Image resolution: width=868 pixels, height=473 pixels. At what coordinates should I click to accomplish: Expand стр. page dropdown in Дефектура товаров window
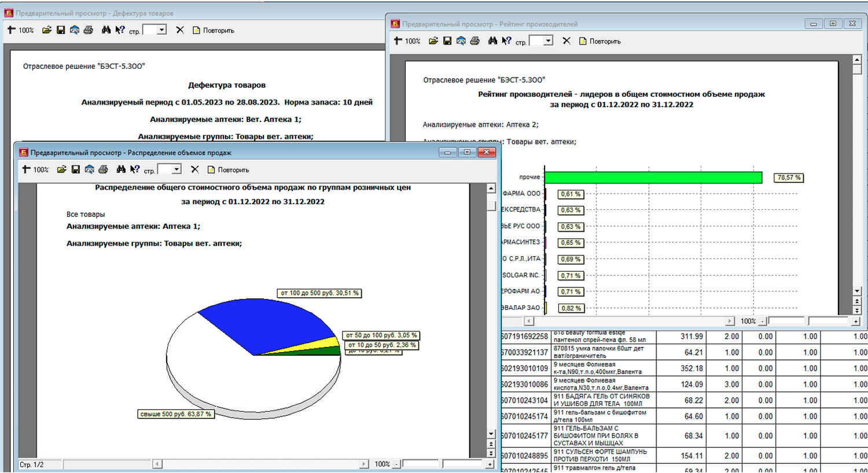pyautogui.click(x=162, y=30)
